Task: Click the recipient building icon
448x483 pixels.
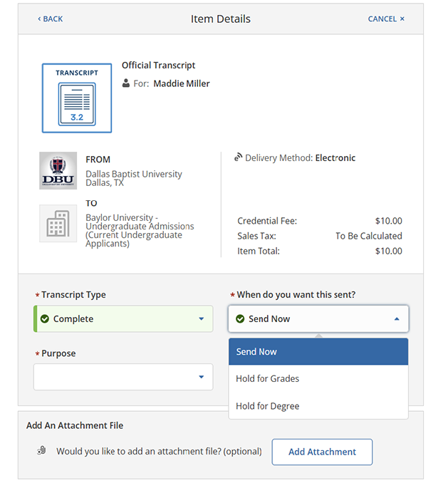Action: coord(58,223)
